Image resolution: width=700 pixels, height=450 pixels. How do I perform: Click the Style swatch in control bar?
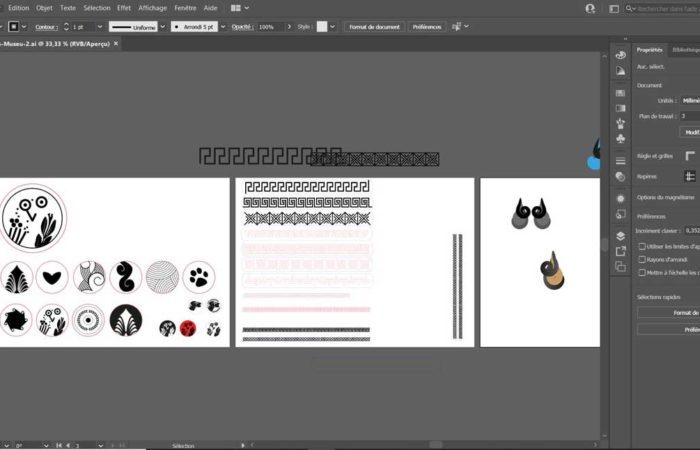coord(322,27)
